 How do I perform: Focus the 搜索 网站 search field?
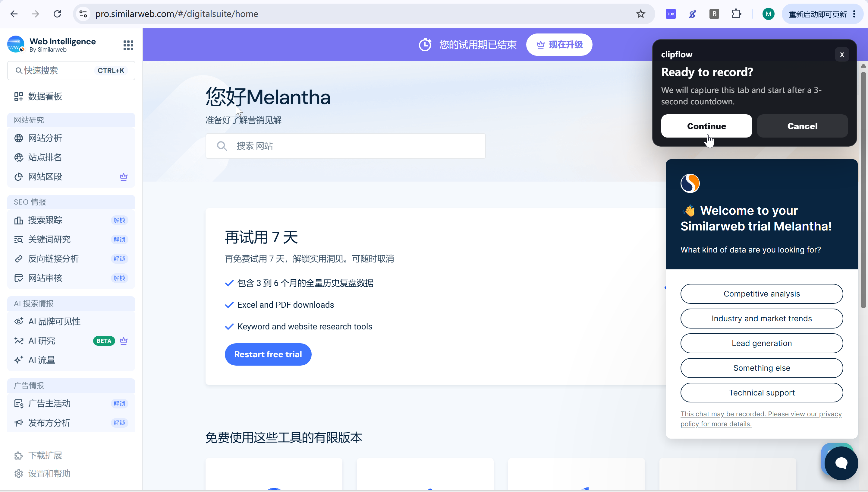coord(345,146)
